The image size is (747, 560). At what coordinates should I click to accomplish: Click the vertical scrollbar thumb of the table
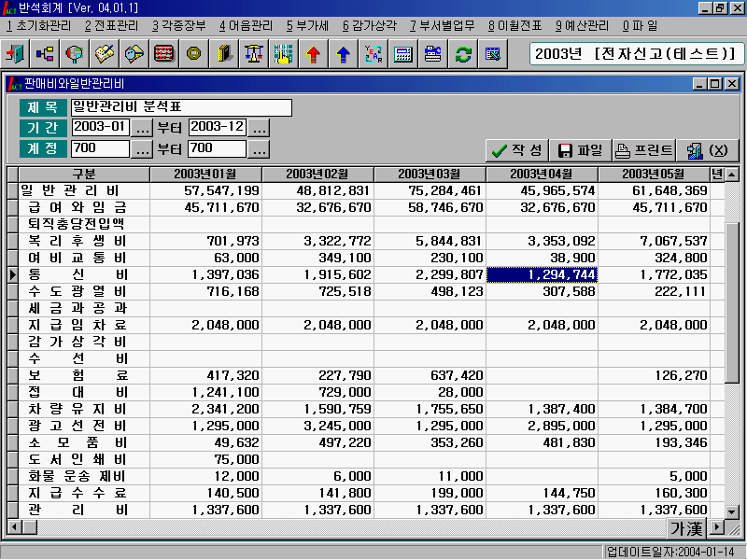point(732,301)
